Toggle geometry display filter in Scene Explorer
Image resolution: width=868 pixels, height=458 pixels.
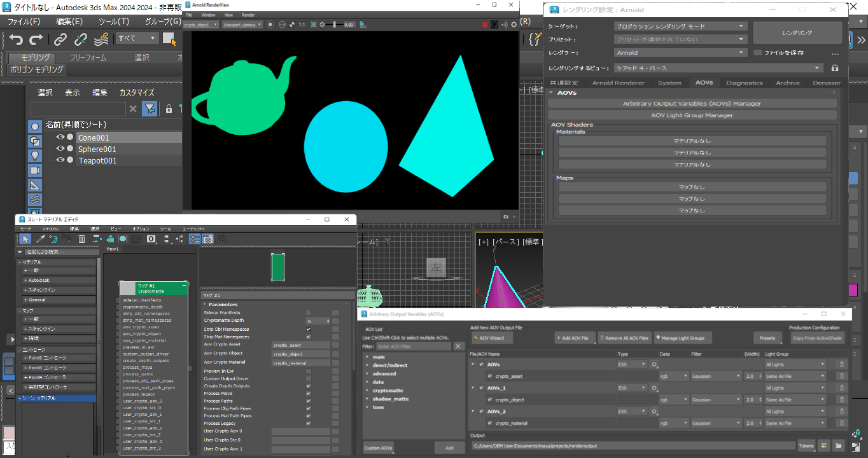click(35, 126)
